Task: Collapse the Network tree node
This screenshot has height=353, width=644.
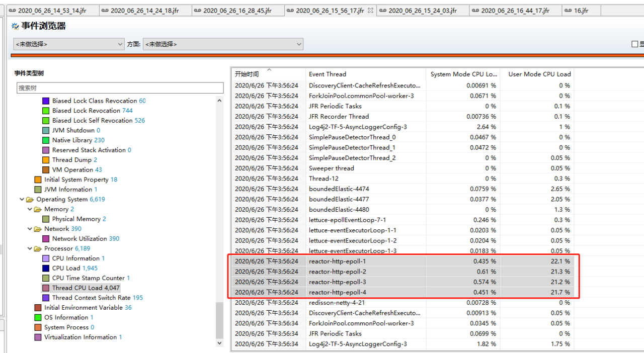Action: (30, 229)
